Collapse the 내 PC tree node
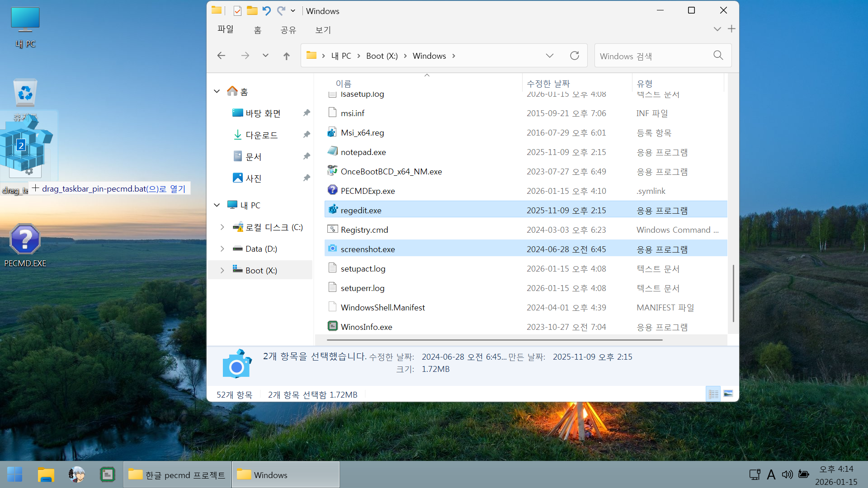The height and width of the screenshot is (488, 868). [217, 205]
